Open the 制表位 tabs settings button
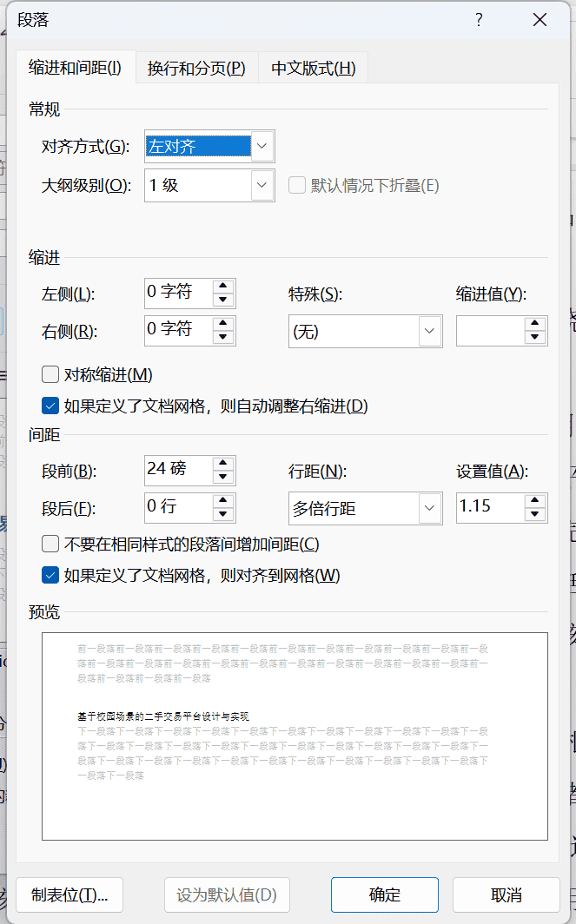 point(70,895)
